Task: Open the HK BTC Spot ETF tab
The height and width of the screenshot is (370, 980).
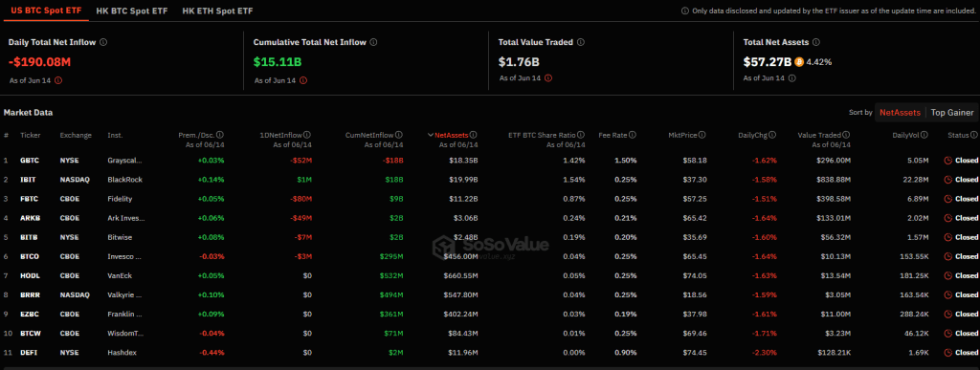Action: [x=132, y=11]
